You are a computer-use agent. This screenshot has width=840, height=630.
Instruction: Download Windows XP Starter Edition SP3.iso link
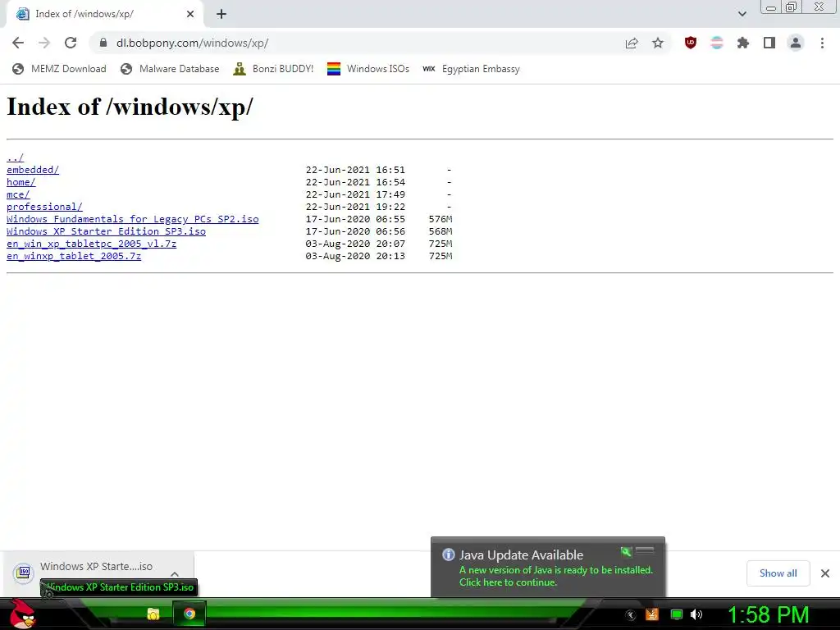(x=106, y=231)
